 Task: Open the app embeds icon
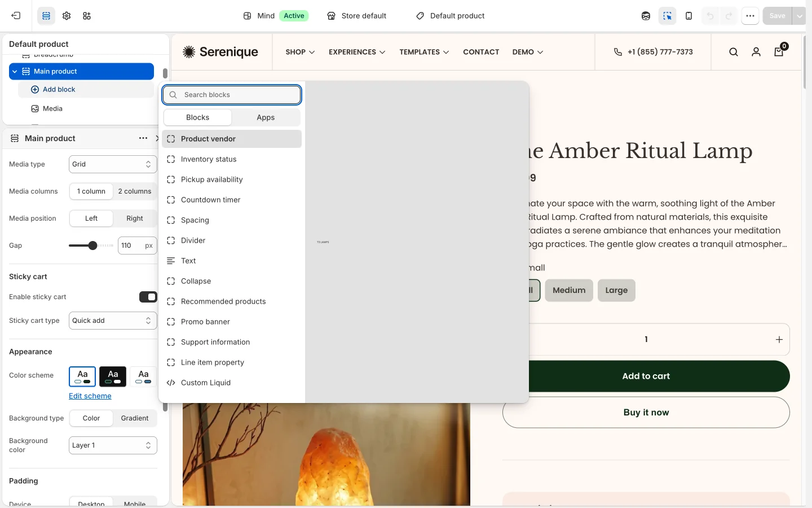[x=87, y=16]
